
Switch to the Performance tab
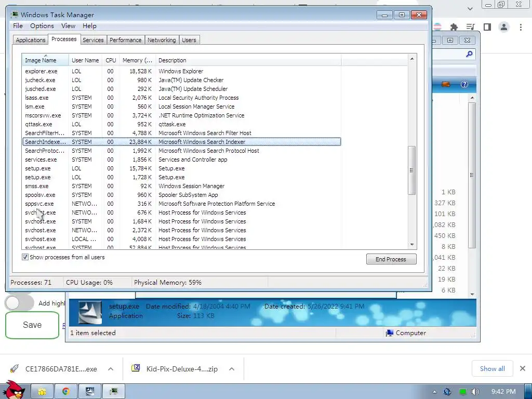click(x=126, y=40)
